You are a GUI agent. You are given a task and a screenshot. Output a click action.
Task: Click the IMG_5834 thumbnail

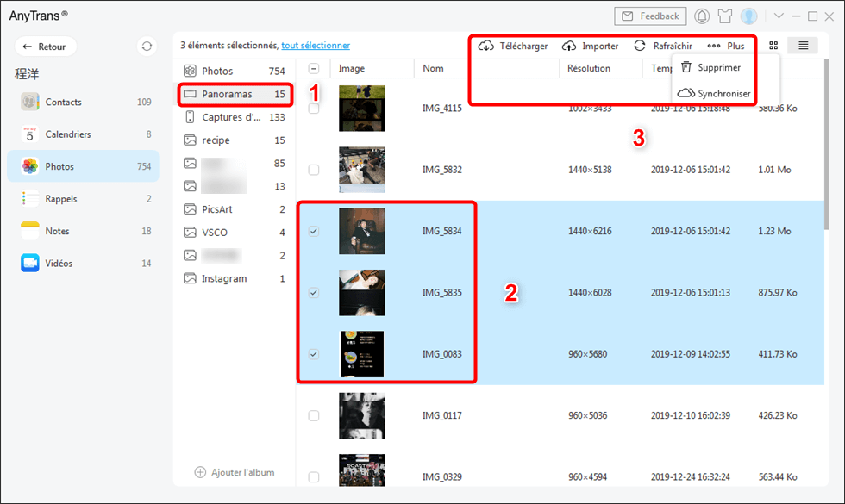click(362, 231)
